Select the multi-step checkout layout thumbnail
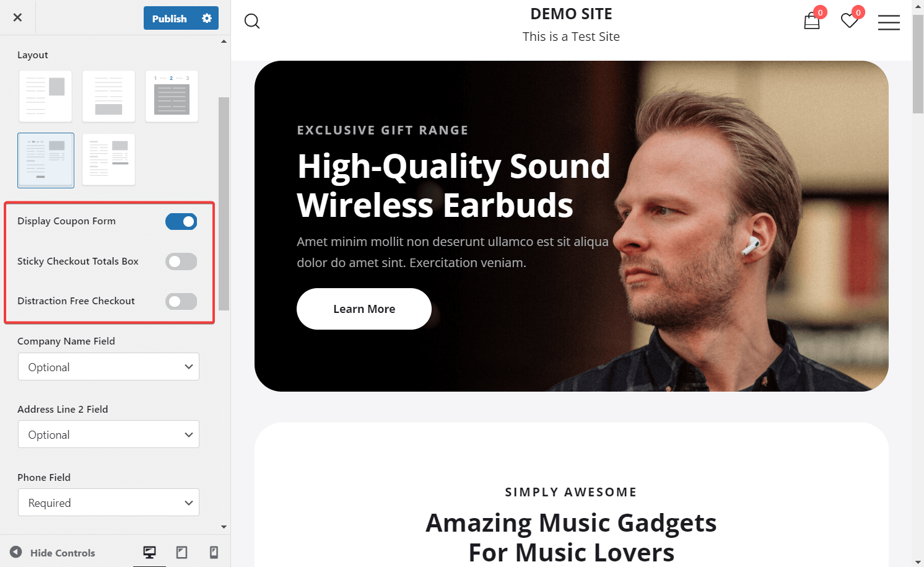 (172, 96)
